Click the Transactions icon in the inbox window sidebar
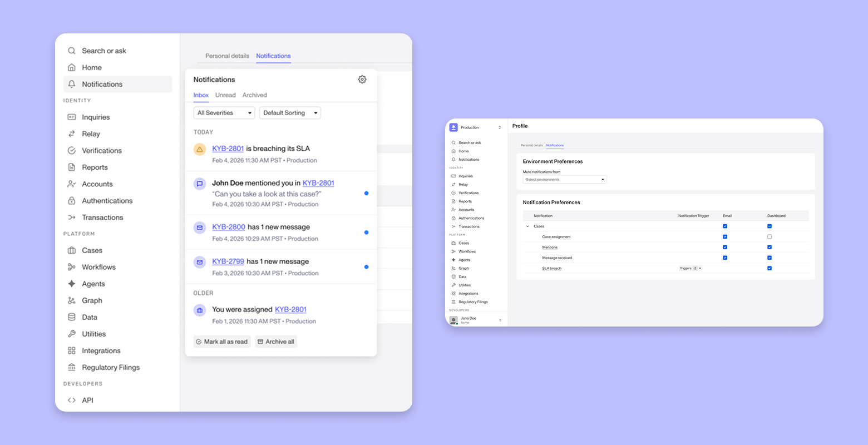868x445 pixels. point(72,217)
